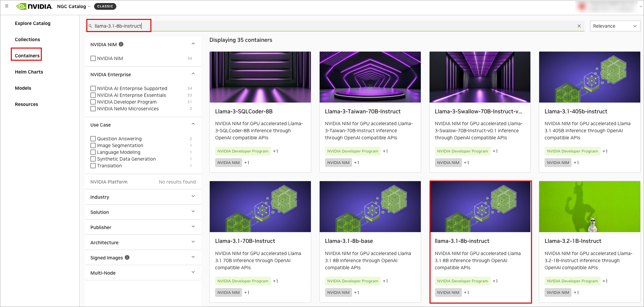Open the Resources section
644x307 pixels.
pos(26,104)
